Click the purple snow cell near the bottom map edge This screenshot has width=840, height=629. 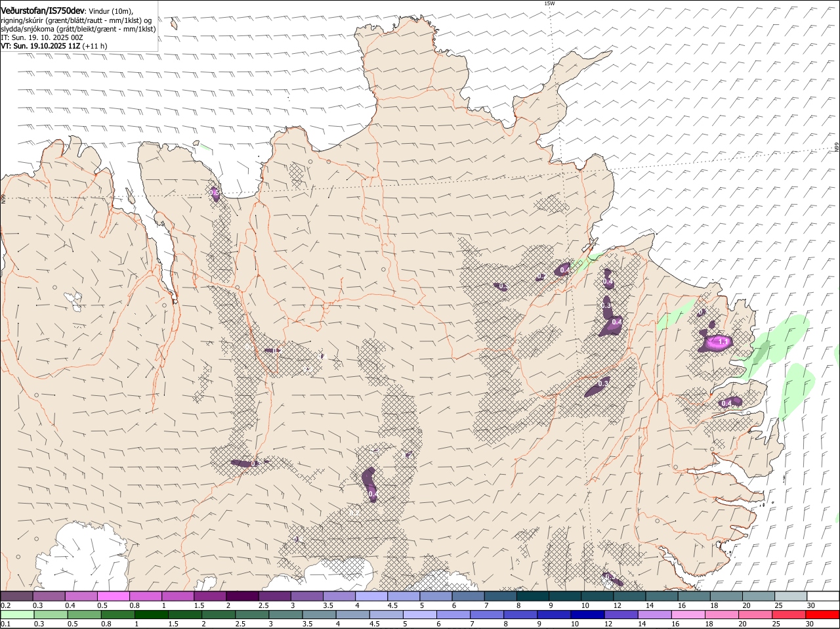point(612,578)
